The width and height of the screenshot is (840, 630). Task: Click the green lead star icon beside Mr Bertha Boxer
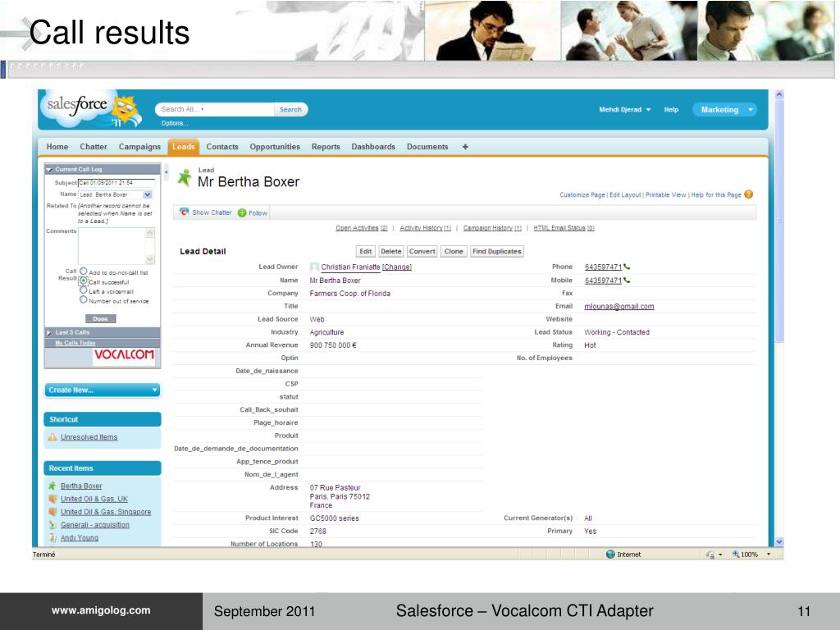185,177
